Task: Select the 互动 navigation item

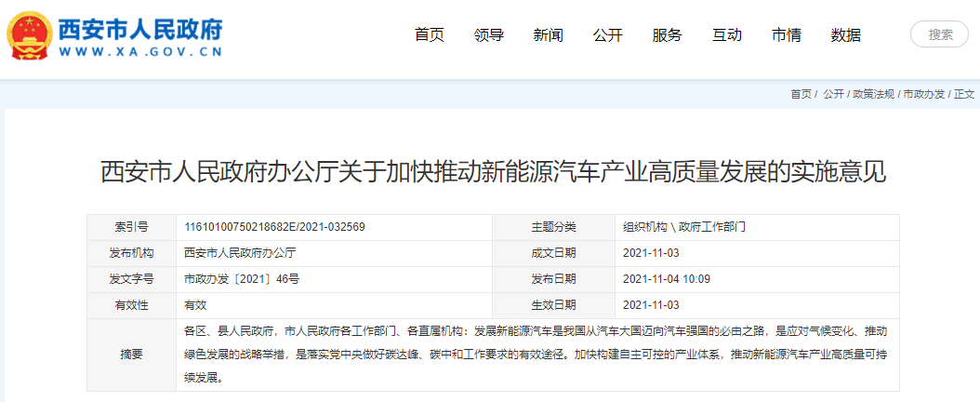Action: (x=727, y=35)
